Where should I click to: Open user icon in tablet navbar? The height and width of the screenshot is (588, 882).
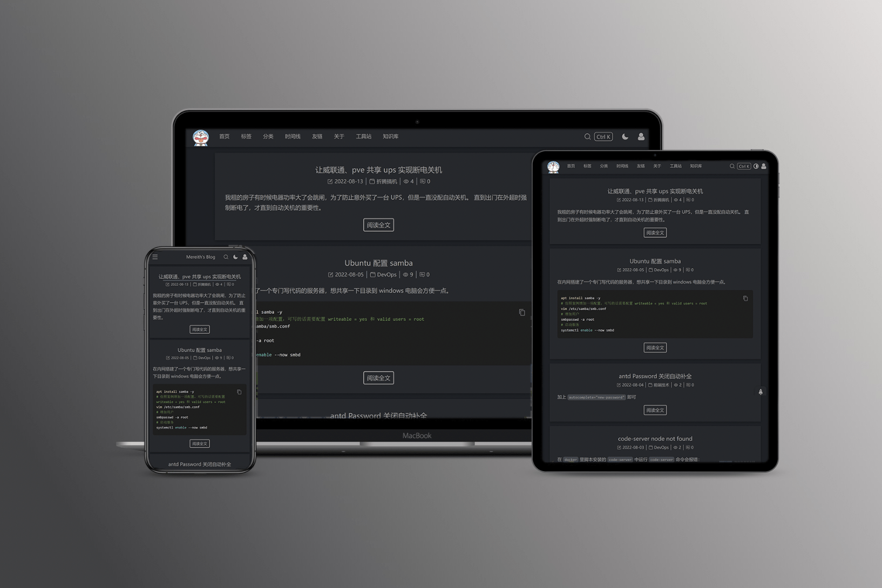[764, 166]
